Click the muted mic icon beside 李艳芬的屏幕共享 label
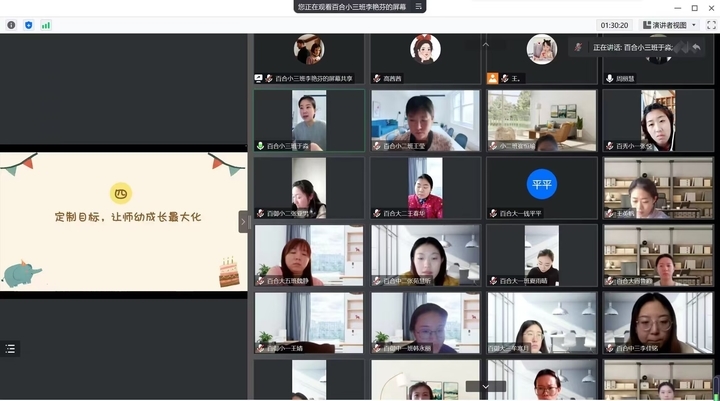 coord(269,79)
